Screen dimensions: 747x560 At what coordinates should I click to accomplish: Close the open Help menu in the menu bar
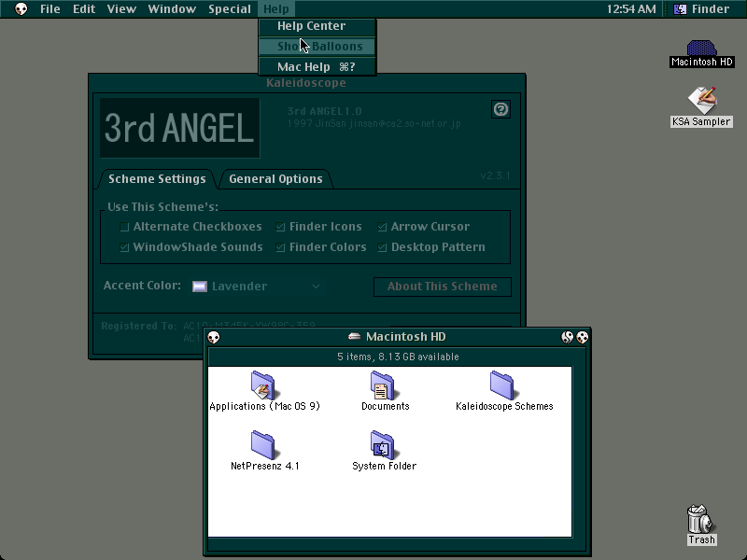point(276,8)
